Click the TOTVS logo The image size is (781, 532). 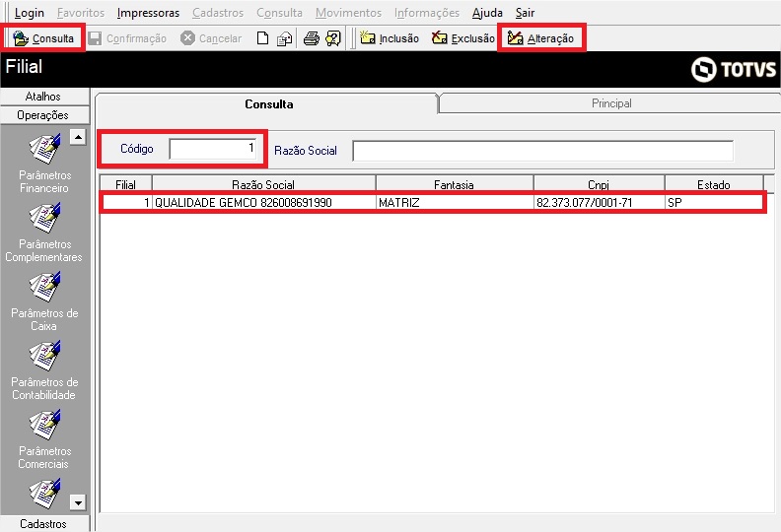(x=734, y=69)
